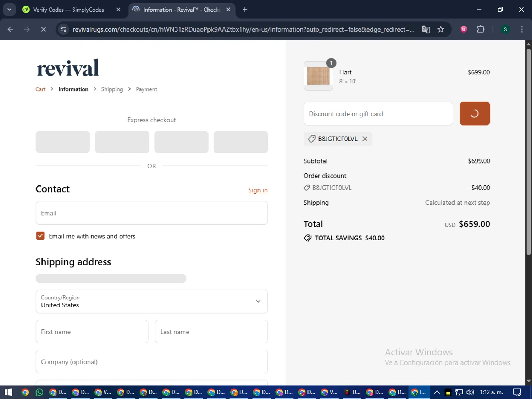Select the Payment breadcrumb step

point(146,89)
